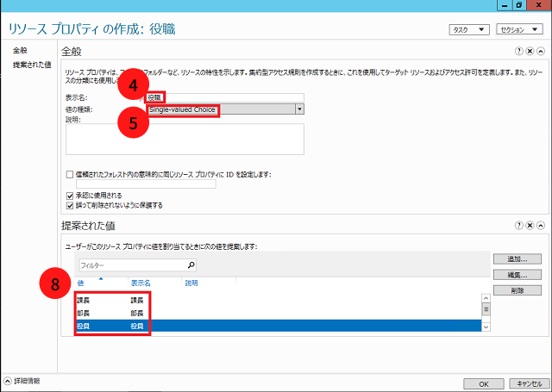Select 全般 in left navigation
Screen dimensions: 552x392
(21, 52)
